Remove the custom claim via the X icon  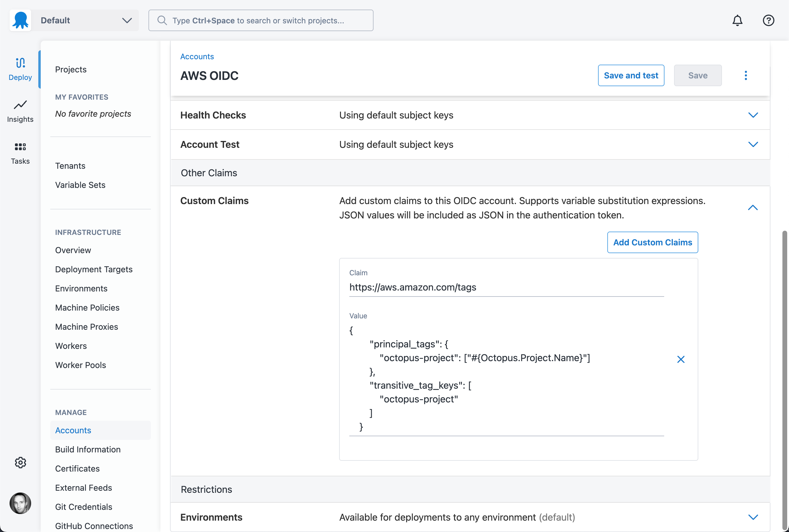click(x=681, y=359)
